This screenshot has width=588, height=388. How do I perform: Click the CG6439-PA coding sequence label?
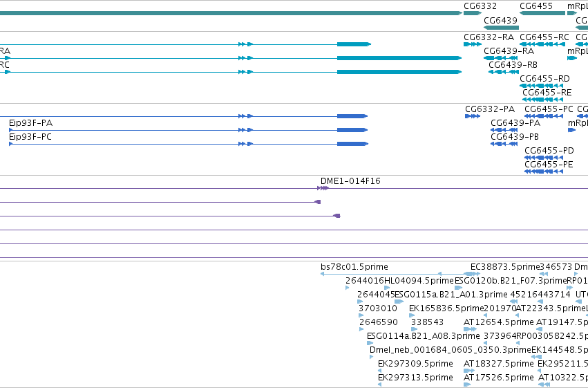coord(515,123)
